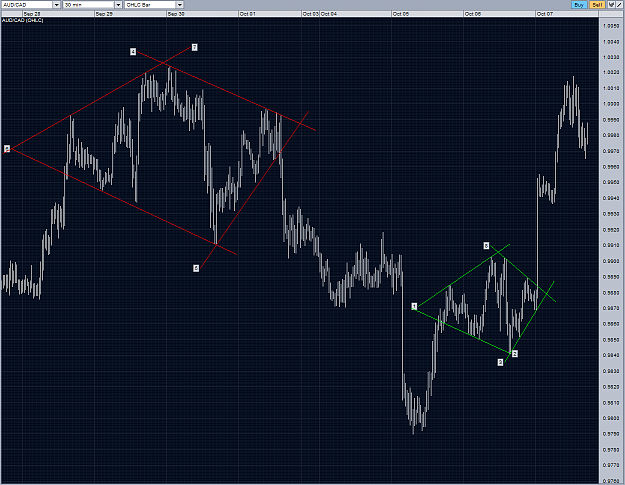The height and width of the screenshot is (485, 625).
Task: Open the AUD/CAD symbol dropdown arrow
Action: tap(56, 5)
